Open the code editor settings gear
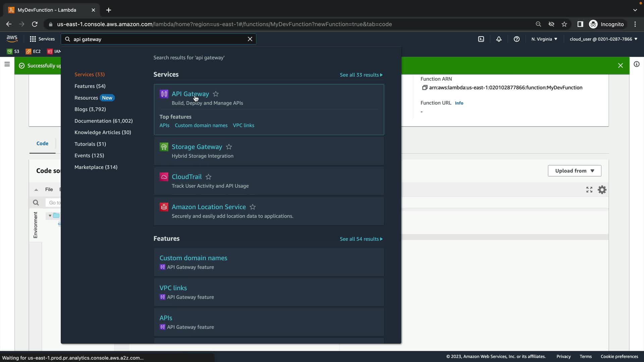Screen dimensions: 644x362 tap(602, 190)
